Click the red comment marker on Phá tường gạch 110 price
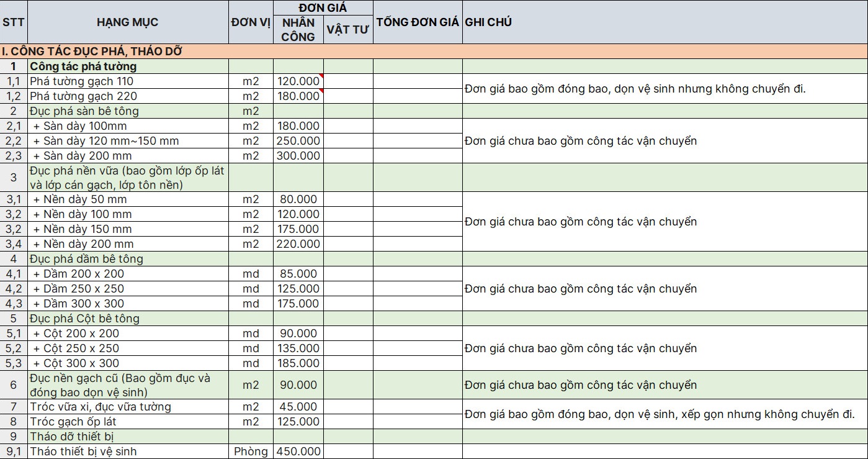The image size is (868, 459). pyautogui.click(x=321, y=76)
